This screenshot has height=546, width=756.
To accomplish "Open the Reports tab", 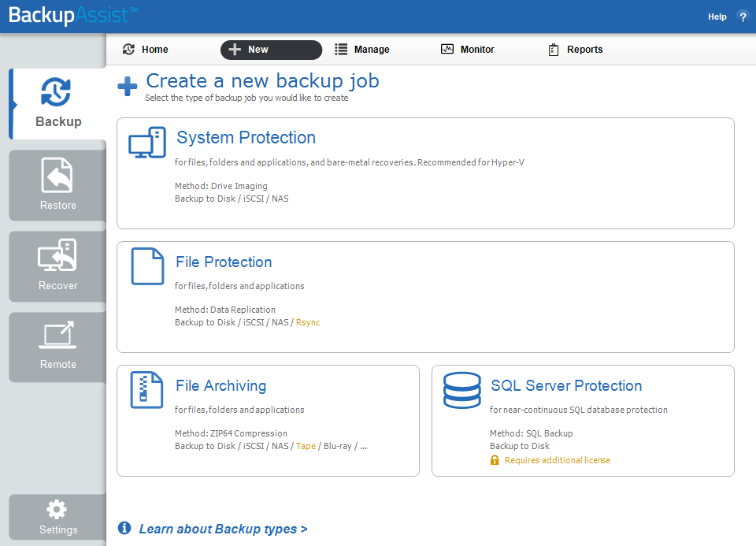I will 576,49.
